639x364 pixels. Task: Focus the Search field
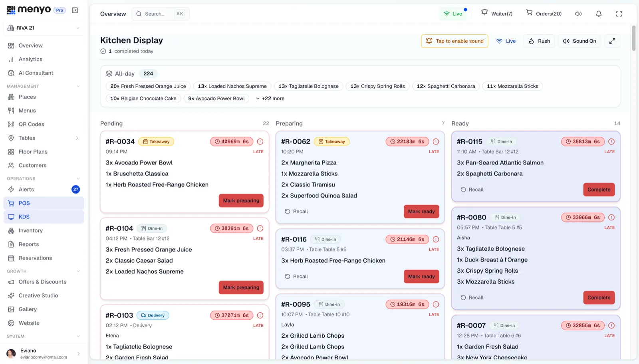[x=160, y=14]
